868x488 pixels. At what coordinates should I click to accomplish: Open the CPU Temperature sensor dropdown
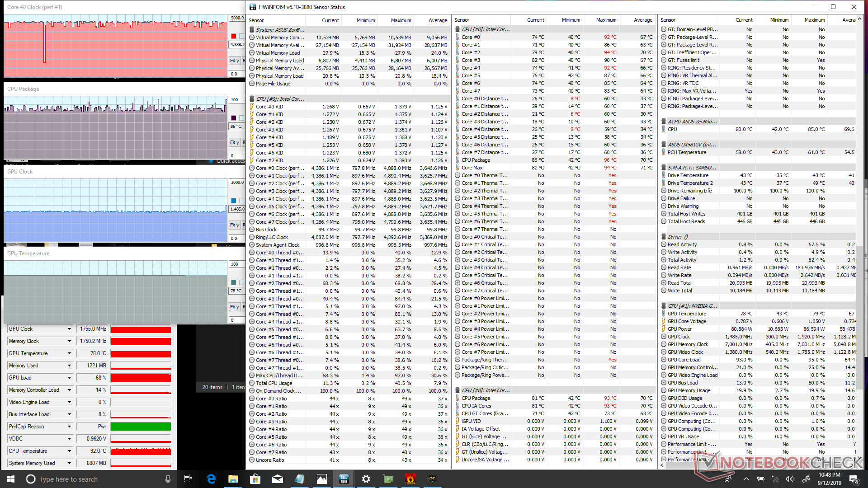pos(69,451)
